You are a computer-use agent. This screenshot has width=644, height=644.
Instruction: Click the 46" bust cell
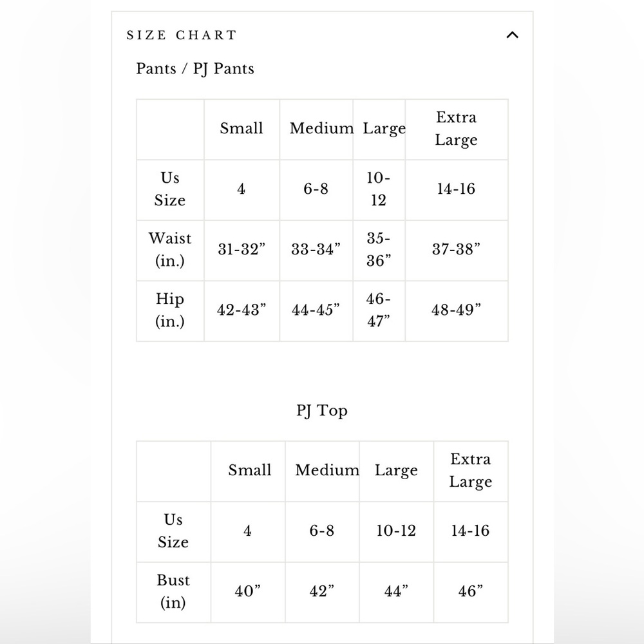(x=471, y=591)
